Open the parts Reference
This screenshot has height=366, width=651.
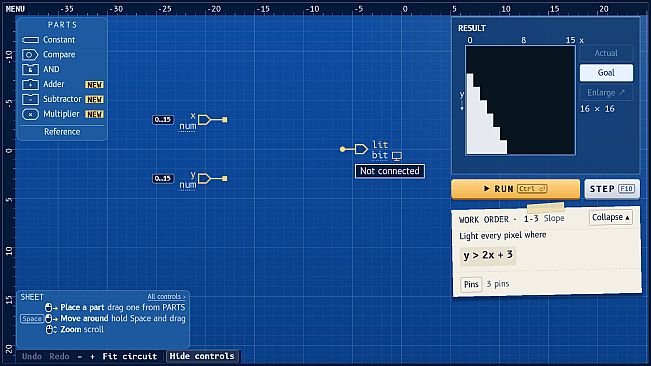tap(62, 132)
